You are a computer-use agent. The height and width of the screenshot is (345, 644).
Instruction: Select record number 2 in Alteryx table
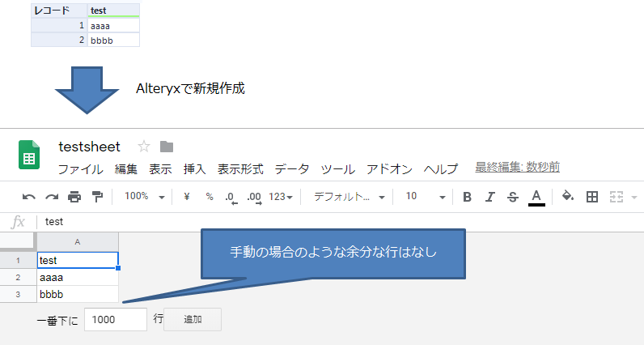[59, 40]
